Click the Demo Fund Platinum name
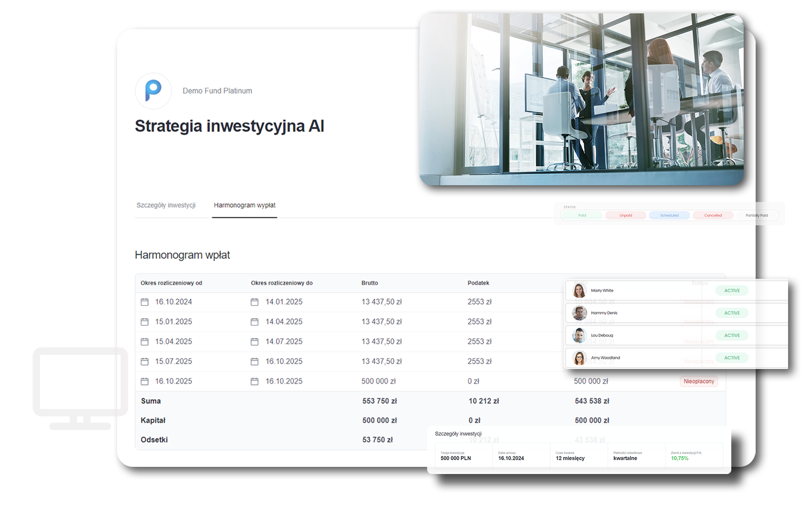This screenshot has height=506, width=812. (x=217, y=91)
